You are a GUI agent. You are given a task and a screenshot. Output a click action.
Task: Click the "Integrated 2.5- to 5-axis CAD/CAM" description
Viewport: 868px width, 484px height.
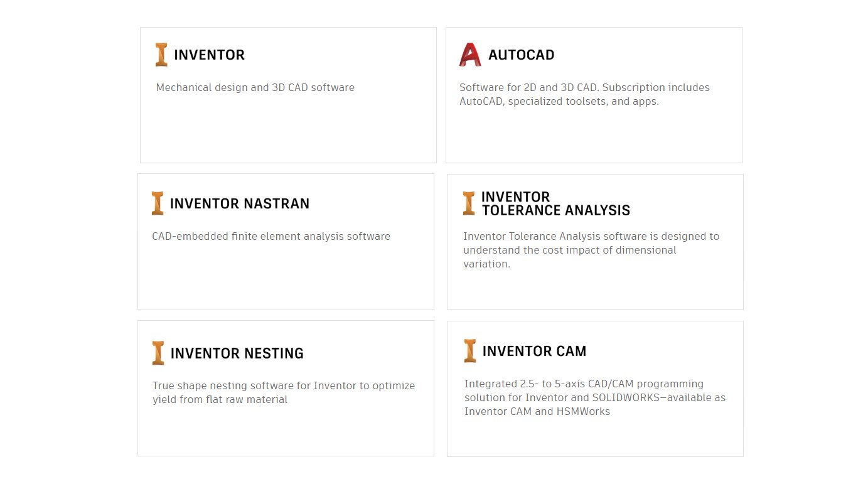pyautogui.click(x=594, y=397)
